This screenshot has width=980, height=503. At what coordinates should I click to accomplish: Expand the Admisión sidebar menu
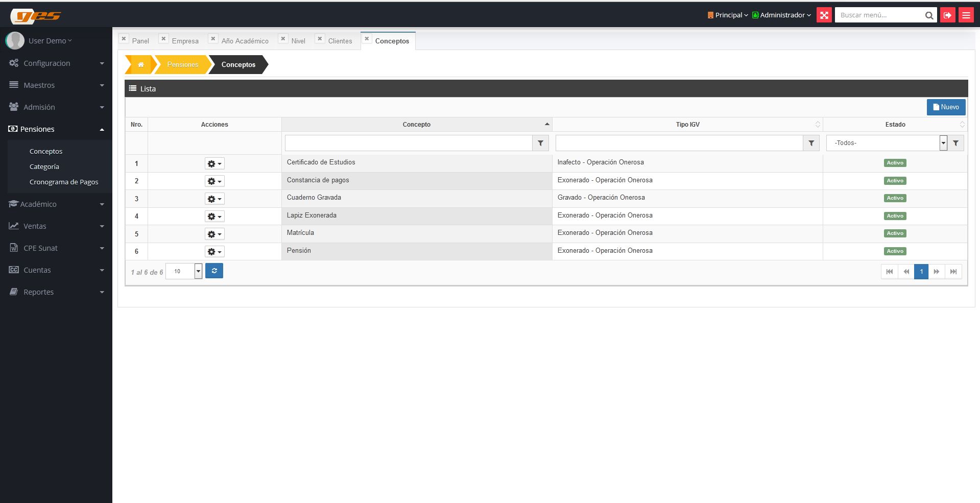click(56, 107)
